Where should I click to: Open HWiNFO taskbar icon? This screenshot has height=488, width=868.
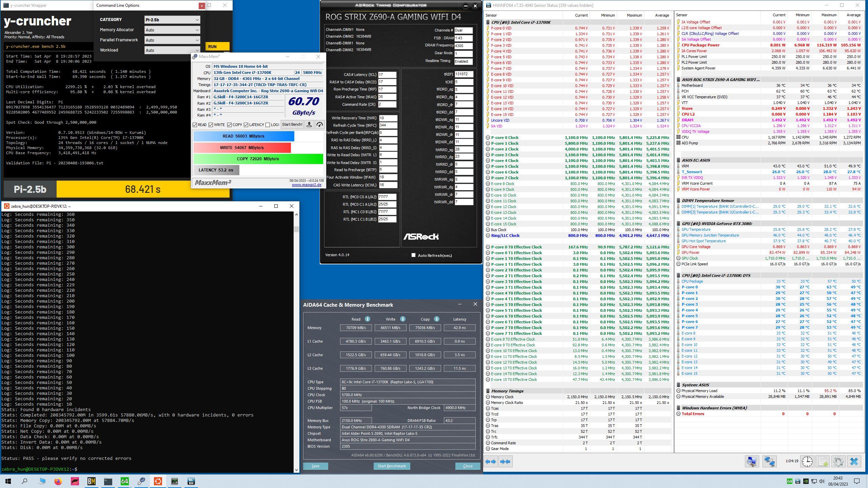191,481
